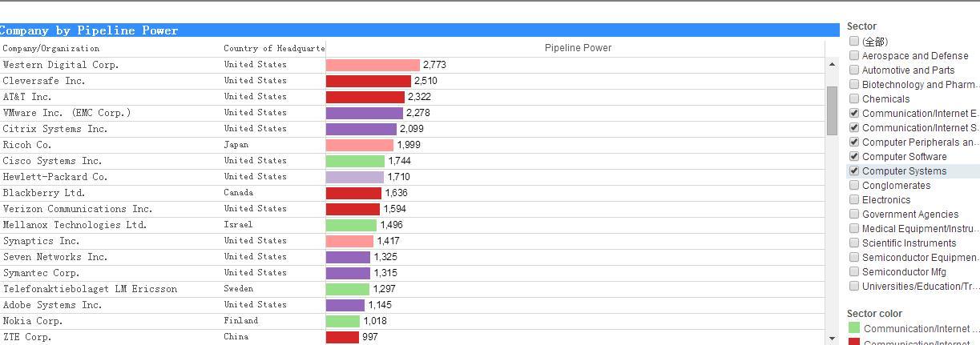
Task: Select the VMware Inc. (EMC Corp.) row label
Action: pyautogui.click(x=67, y=113)
